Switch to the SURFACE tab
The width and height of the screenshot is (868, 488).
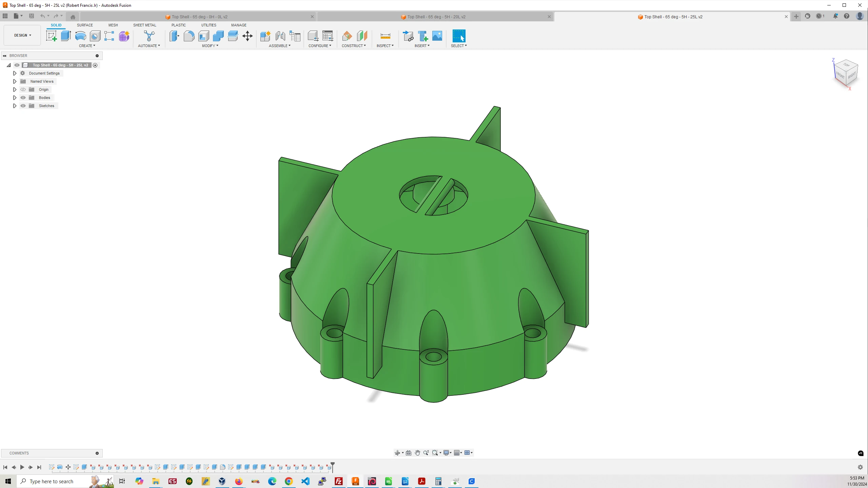point(85,25)
